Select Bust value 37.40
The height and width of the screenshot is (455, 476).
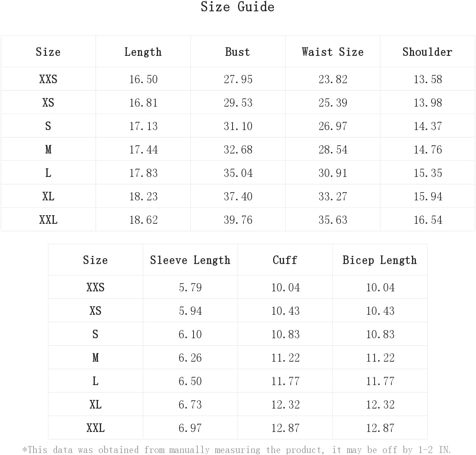[238, 196]
